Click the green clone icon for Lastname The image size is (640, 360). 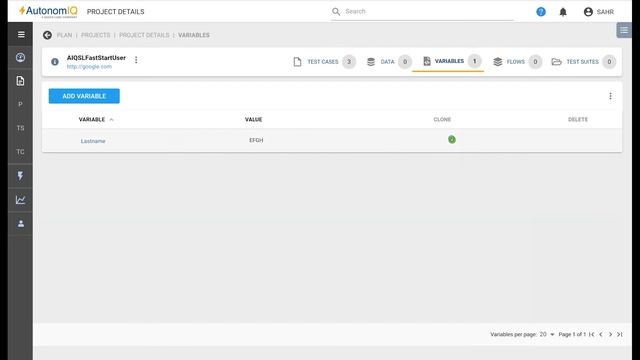(451, 140)
